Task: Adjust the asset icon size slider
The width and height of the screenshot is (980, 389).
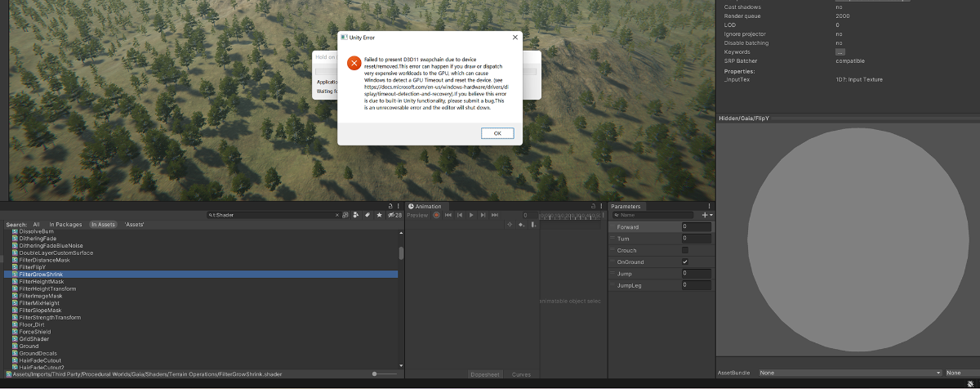Action: 384,374
